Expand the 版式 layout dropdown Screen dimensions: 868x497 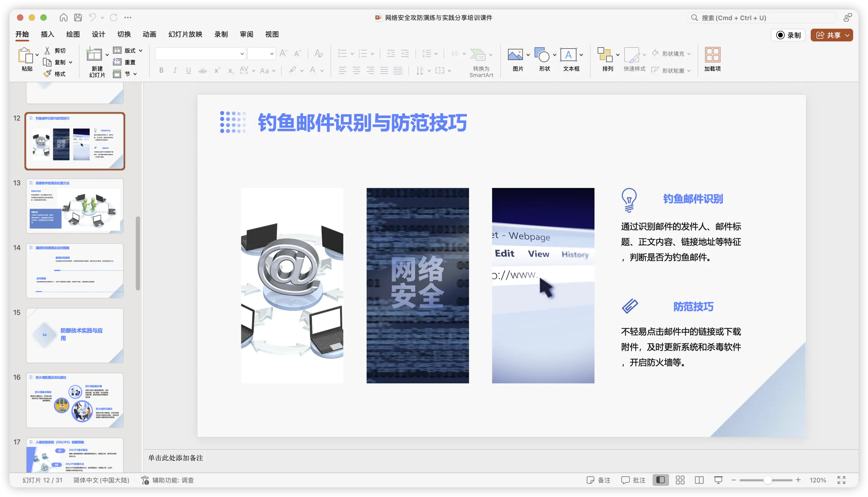tap(140, 51)
